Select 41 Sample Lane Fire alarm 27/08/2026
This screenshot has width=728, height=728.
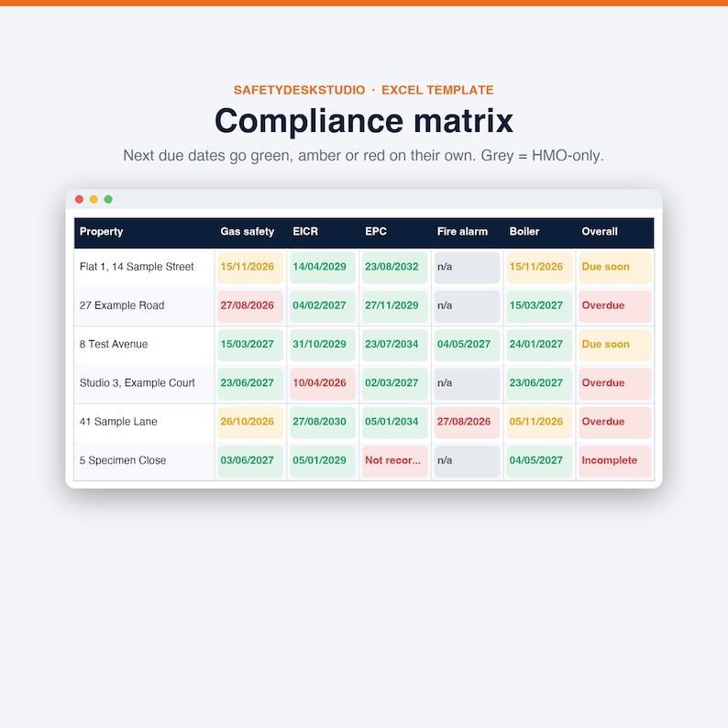click(x=467, y=423)
